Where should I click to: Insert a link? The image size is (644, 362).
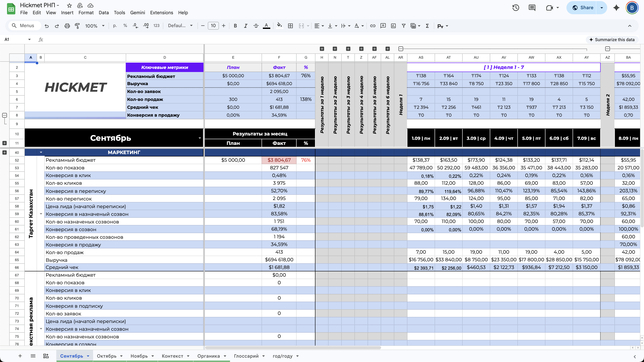373,26
